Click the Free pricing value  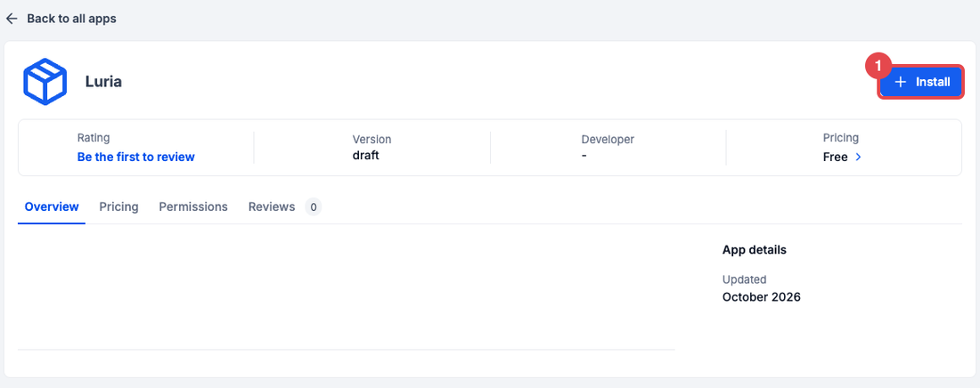pos(835,157)
